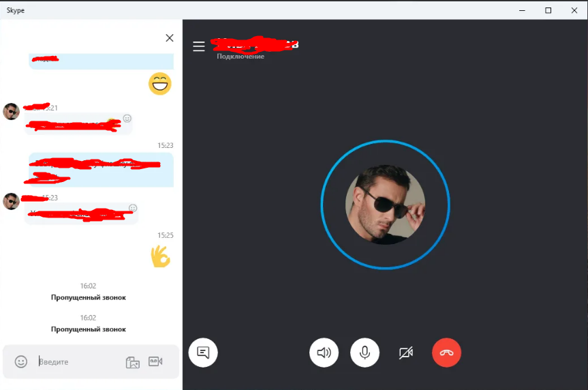
Task: Add reaction to the 15:21 message
Action: pos(127,119)
